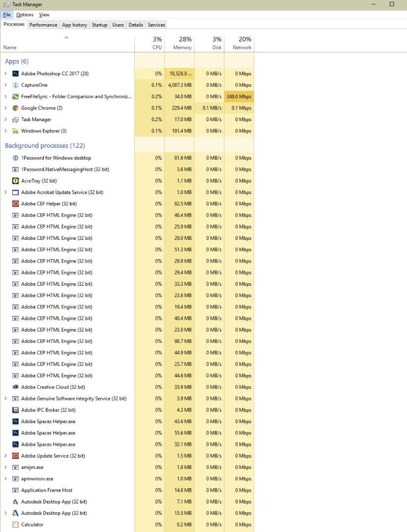Expand the apmwinsrv.exe row

pos(5,479)
